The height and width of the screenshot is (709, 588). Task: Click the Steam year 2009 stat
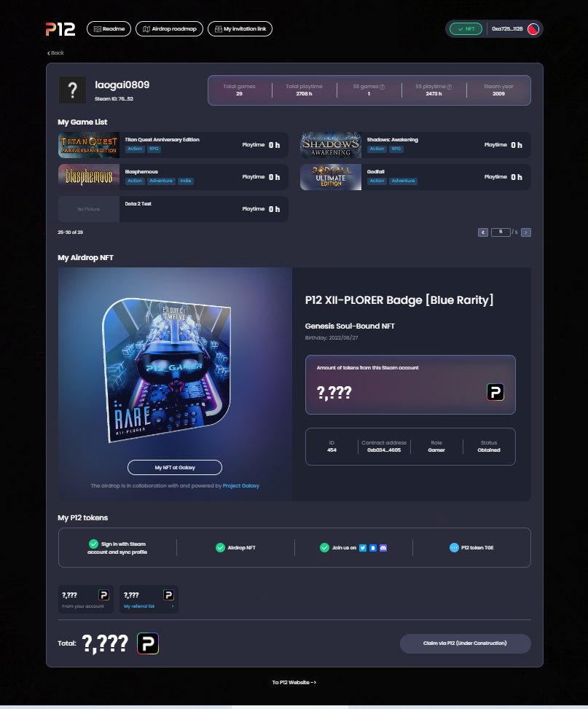pos(498,90)
